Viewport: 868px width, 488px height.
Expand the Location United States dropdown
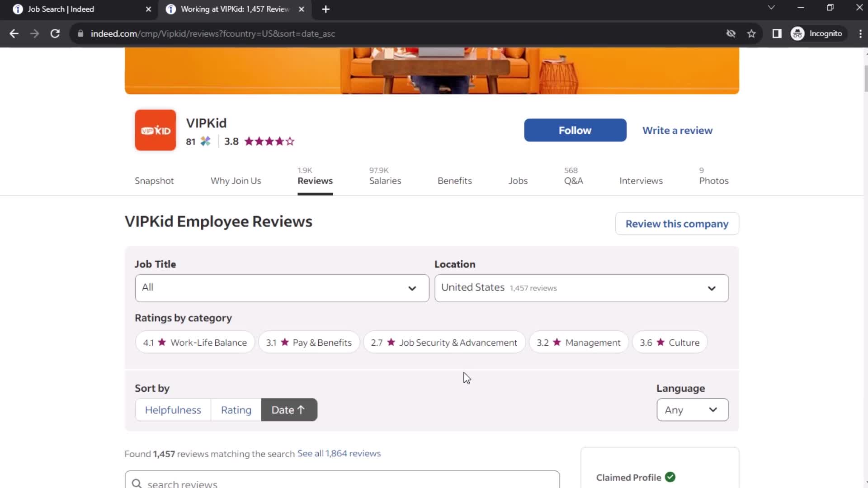point(581,288)
